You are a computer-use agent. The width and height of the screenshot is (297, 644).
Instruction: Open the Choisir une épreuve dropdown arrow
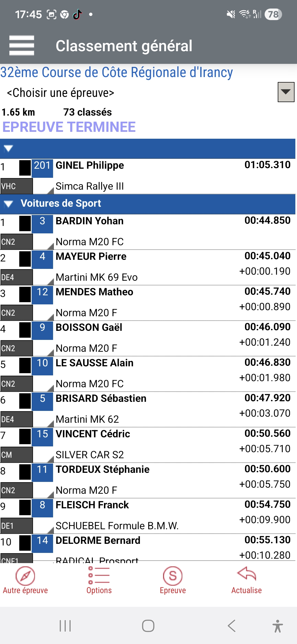[x=286, y=92]
